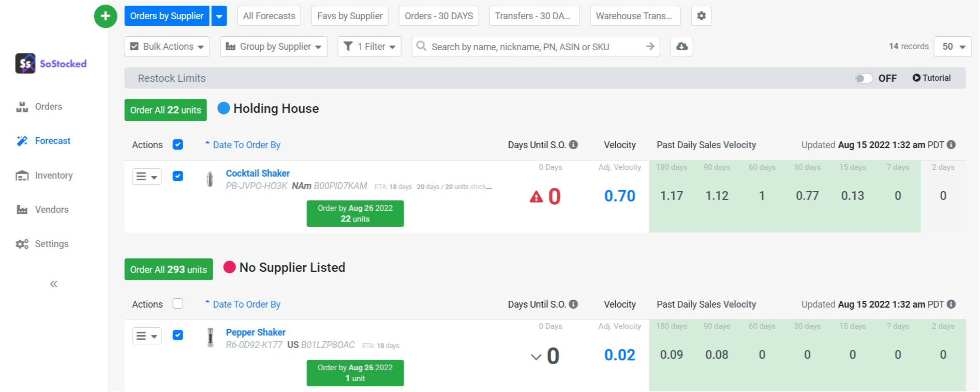Click the green plus add button
The image size is (980, 392).
point(106,16)
